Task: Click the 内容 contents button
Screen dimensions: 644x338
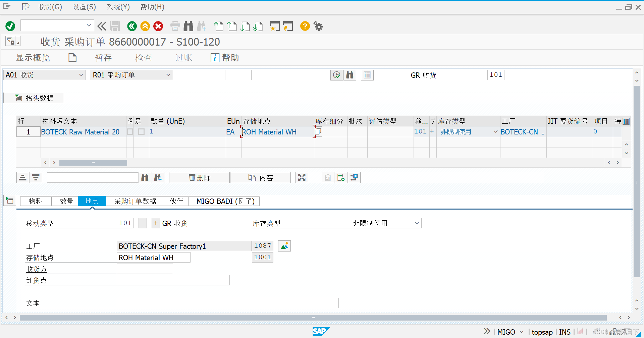Action: coord(260,178)
